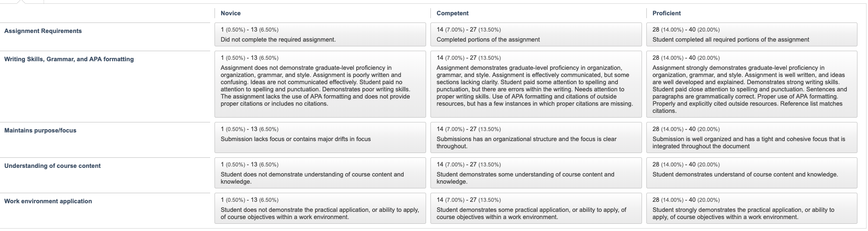868x231 pixels.
Task: Select Competent cell for Maintains purpose/focus
Action: pos(536,137)
